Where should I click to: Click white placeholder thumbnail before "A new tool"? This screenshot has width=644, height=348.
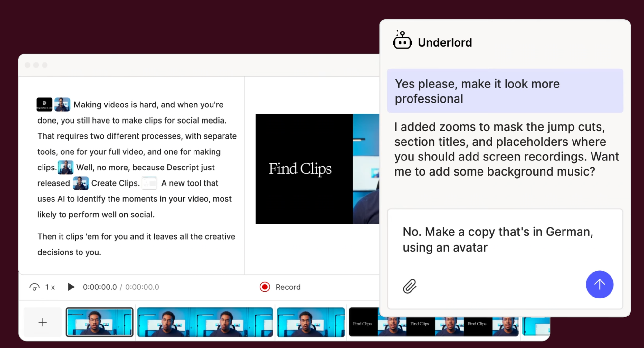click(149, 183)
